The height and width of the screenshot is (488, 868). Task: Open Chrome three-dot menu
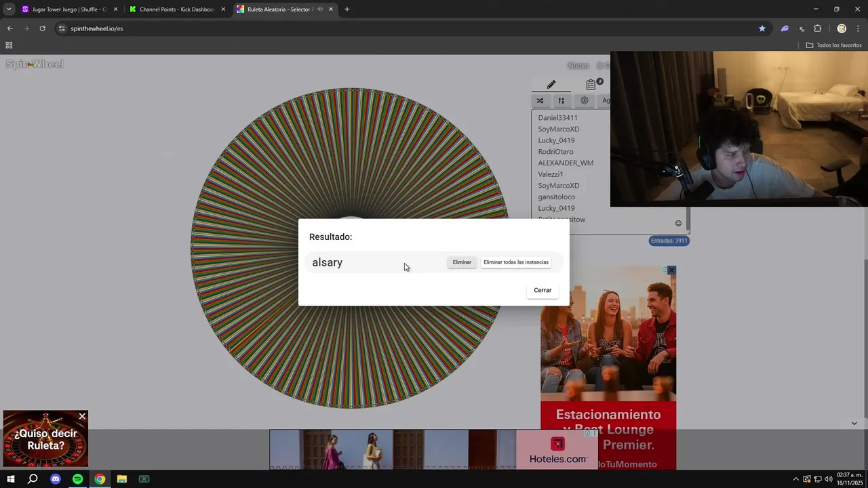859,28
